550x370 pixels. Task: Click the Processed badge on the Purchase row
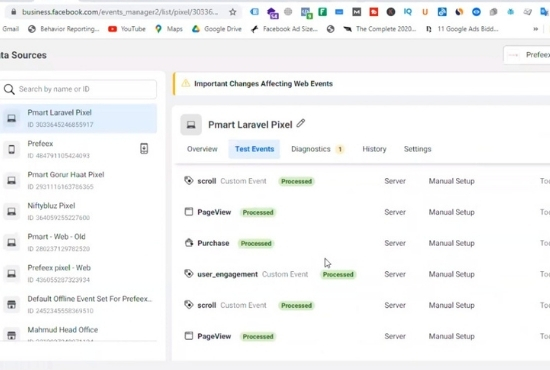[x=256, y=243]
